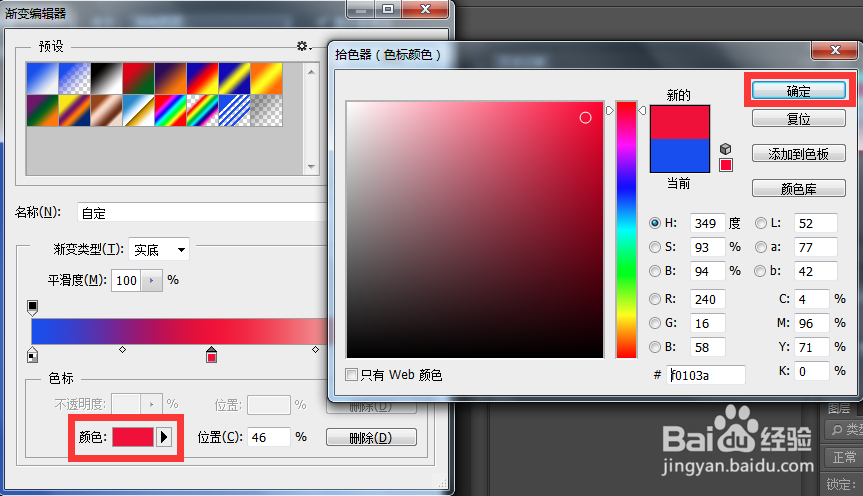Click the 位置(C) field showing 46
Image resolution: width=863 pixels, height=496 pixels.
pyautogui.click(x=269, y=437)
